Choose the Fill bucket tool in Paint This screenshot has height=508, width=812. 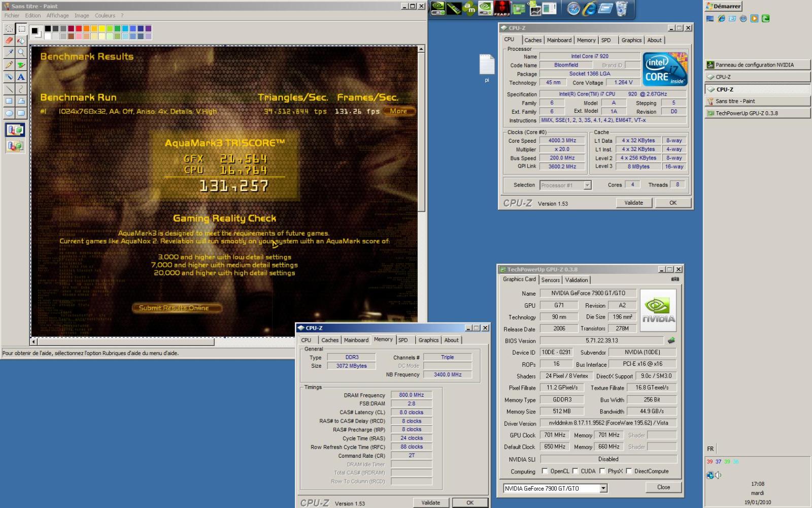[21, 41]
